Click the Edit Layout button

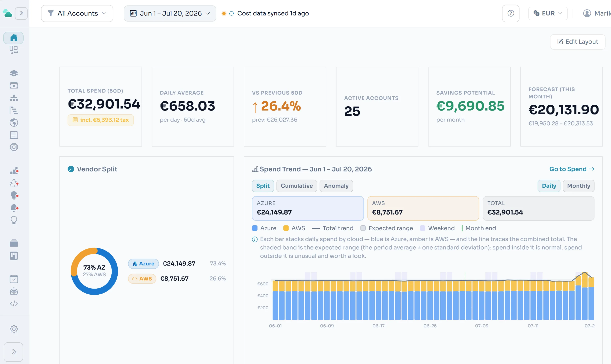(x=578, y=42)
